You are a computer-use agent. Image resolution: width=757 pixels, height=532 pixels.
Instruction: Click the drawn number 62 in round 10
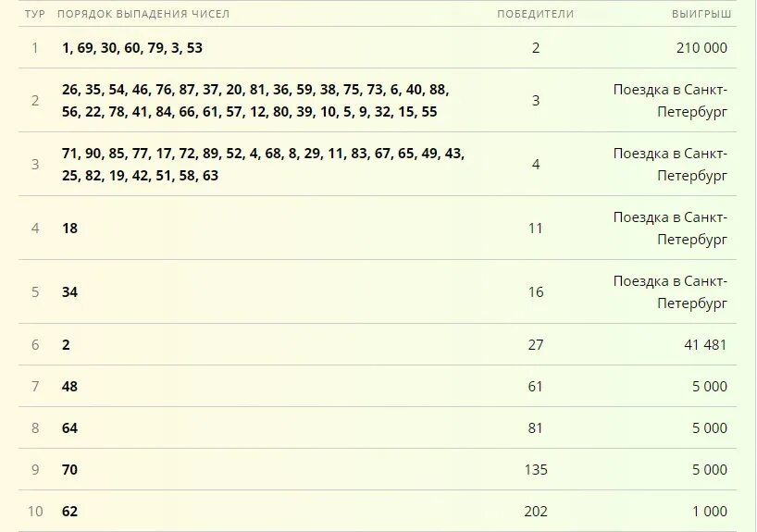pyautogui.click(x=69, y=512)
